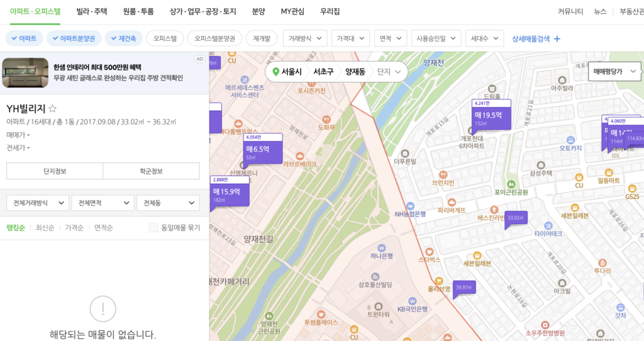Click the 한샘 인테리어 ad thumbnail
The image size is (644, 341).
(25, 73)
